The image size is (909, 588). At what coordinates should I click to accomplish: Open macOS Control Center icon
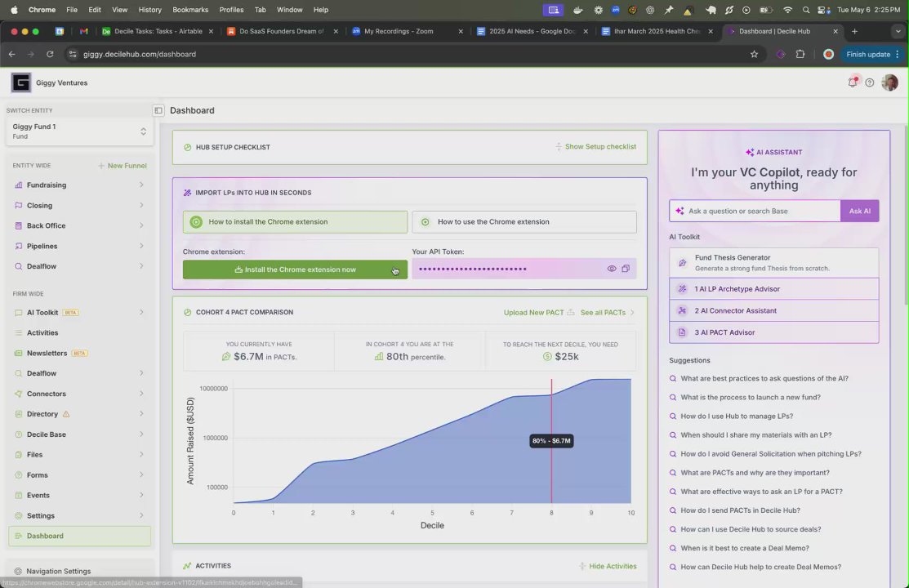[823, 10]
